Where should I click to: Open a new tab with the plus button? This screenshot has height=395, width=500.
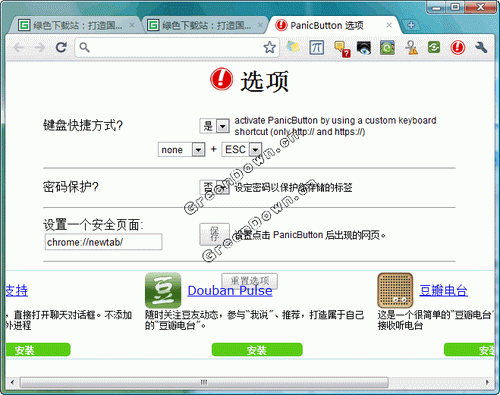(411, 25)
